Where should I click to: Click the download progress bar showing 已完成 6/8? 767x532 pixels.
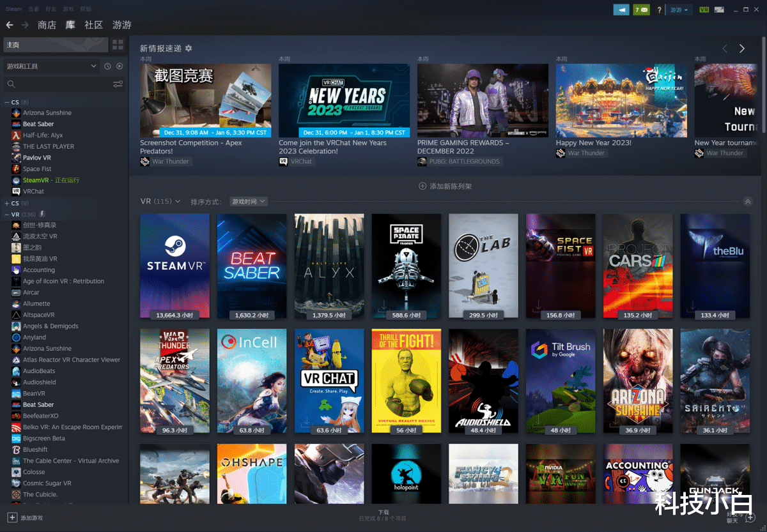[x=382, y=515]
